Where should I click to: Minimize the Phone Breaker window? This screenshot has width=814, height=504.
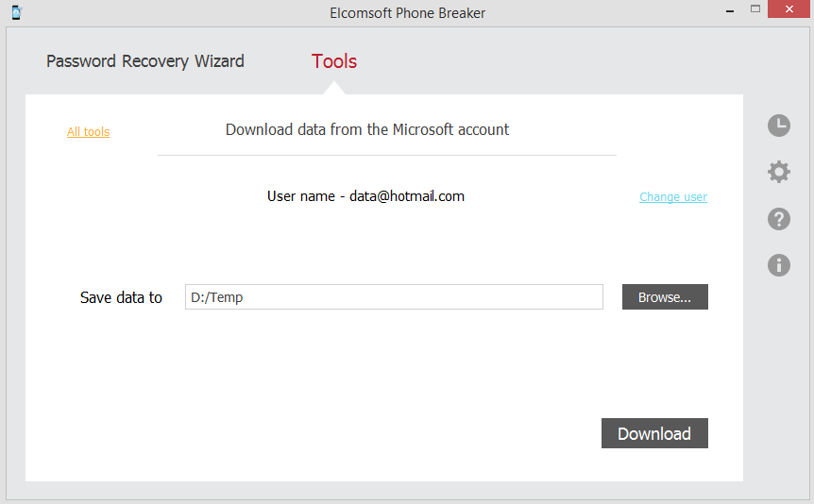point(728,9)
